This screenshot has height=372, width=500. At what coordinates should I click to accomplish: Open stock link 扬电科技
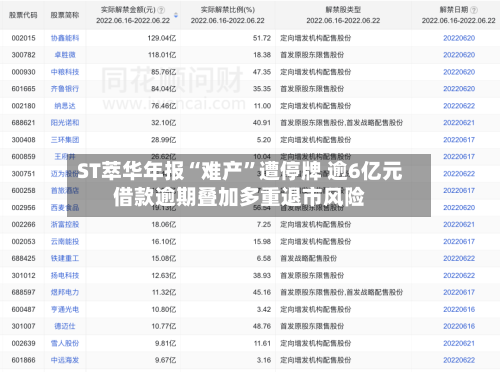tap(65, 275)
